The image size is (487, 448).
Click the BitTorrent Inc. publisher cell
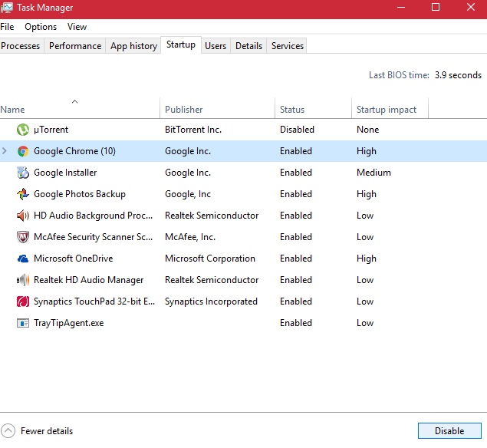coord(193,130)
